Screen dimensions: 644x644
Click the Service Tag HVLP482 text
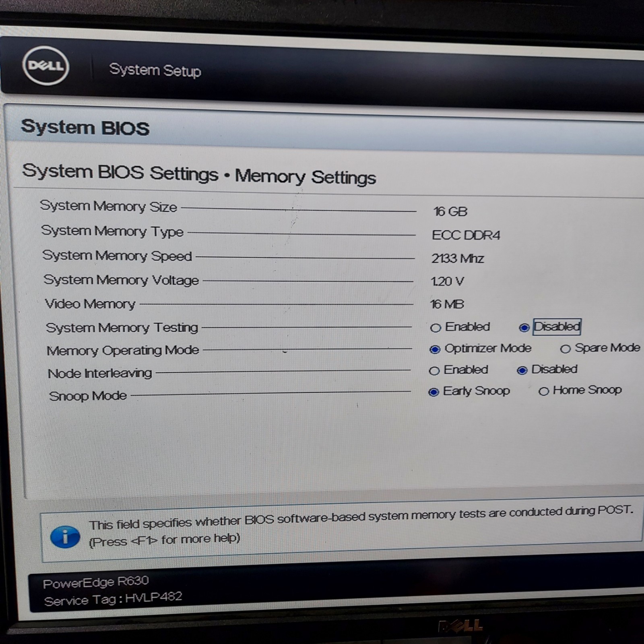[x=113, y=599]
